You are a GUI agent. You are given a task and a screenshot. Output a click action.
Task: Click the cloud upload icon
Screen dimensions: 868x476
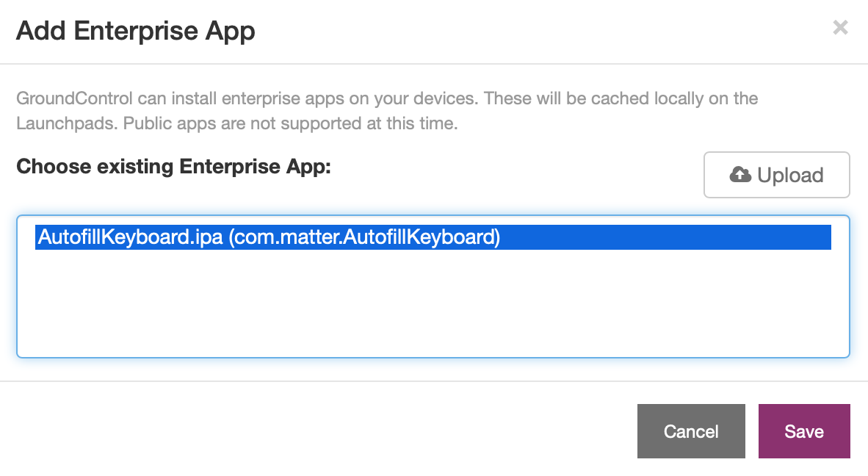[739, 174]
